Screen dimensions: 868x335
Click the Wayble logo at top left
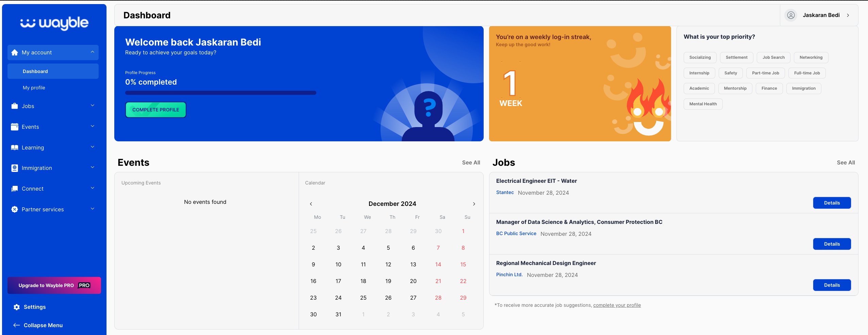(54, 23)
